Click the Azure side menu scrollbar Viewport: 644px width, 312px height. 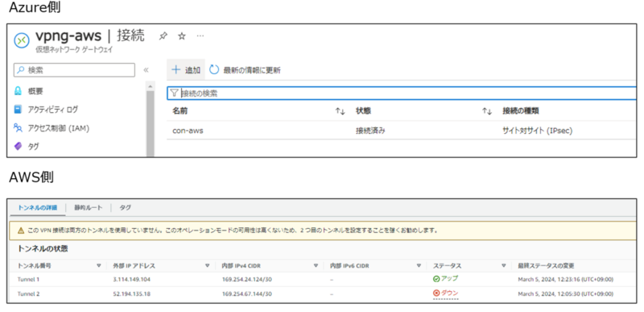click(151, 119)
